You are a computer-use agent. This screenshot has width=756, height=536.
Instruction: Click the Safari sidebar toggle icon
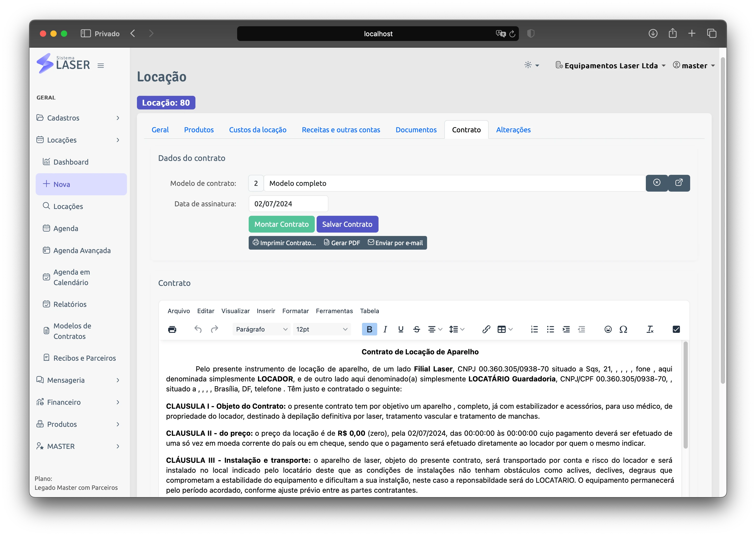click(x=86, y=33)
